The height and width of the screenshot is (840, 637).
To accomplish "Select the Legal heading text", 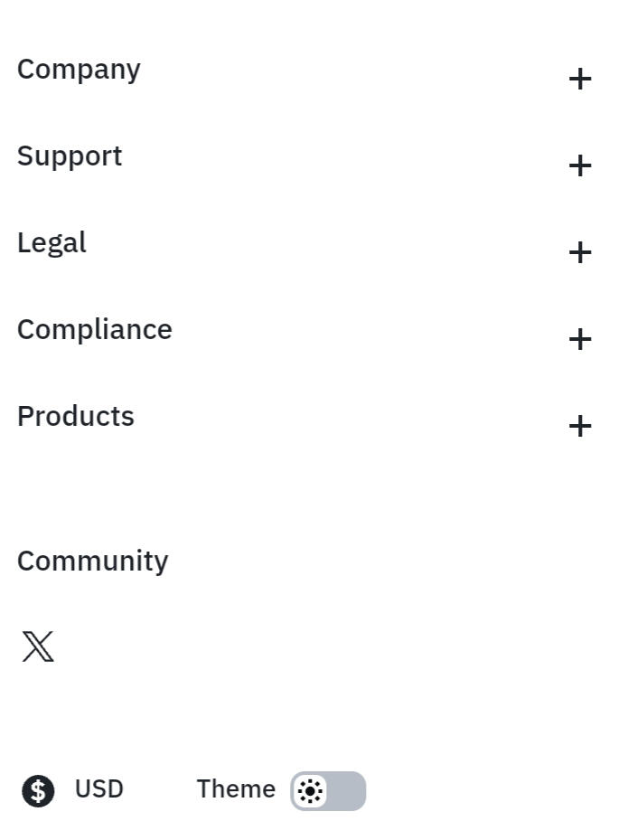I will pyautogui.click(x=52, y=244).
